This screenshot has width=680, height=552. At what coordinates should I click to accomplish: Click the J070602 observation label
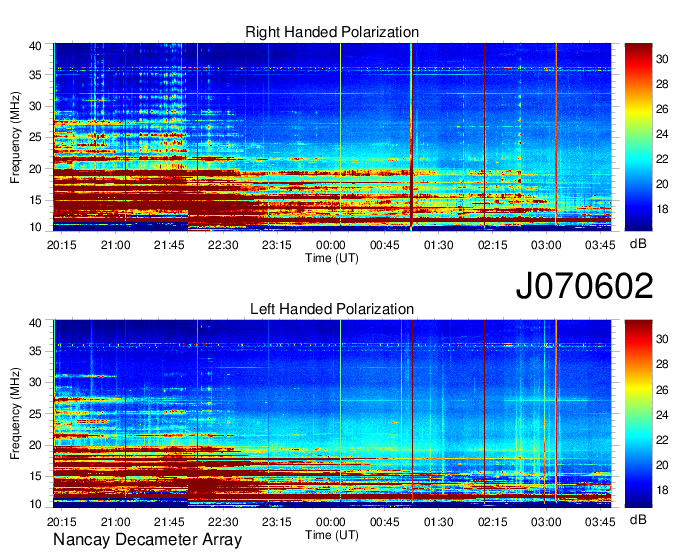click(584, 286)
